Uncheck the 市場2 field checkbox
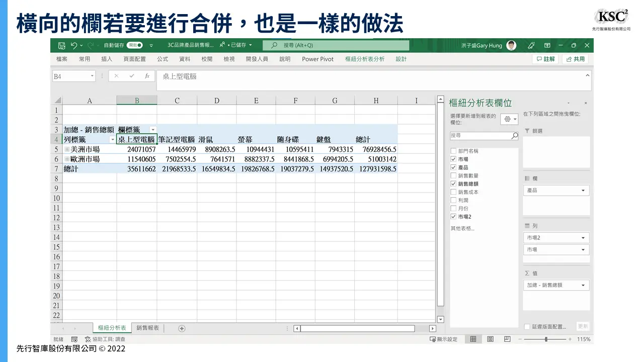 [x=454, y=217]
